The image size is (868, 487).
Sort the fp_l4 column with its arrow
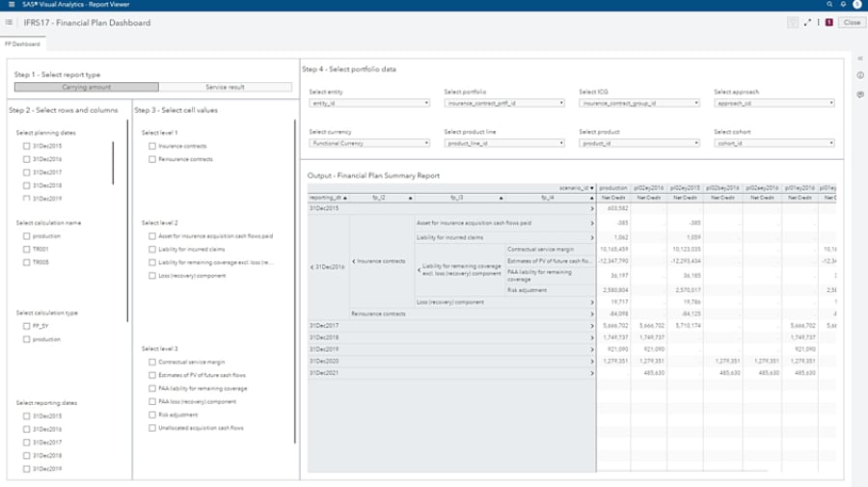pyautogui.click(x=592, y=198)
